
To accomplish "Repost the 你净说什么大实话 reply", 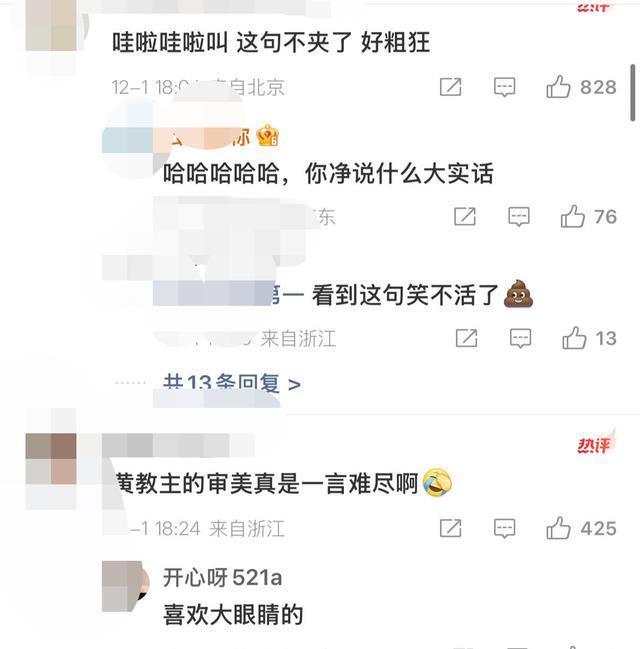I will (x=464, y=216).
